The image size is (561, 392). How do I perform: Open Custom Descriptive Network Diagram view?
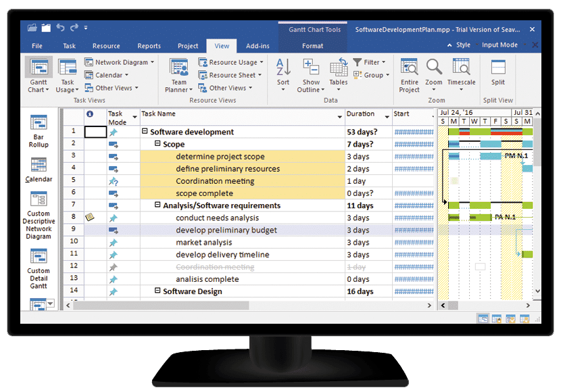point(39,216)
